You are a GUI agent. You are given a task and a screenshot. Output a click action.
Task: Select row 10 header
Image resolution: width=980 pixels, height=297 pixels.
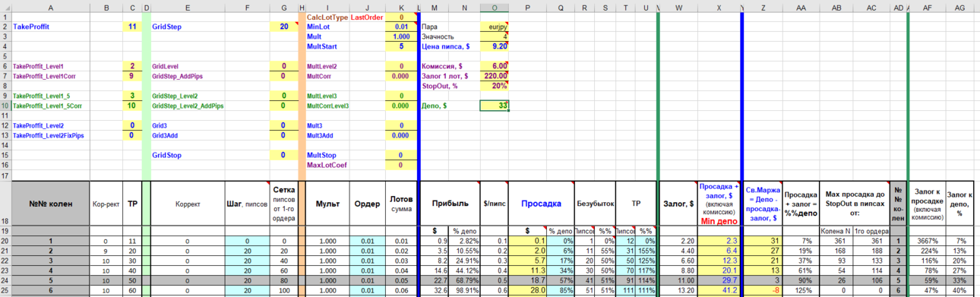5,106
